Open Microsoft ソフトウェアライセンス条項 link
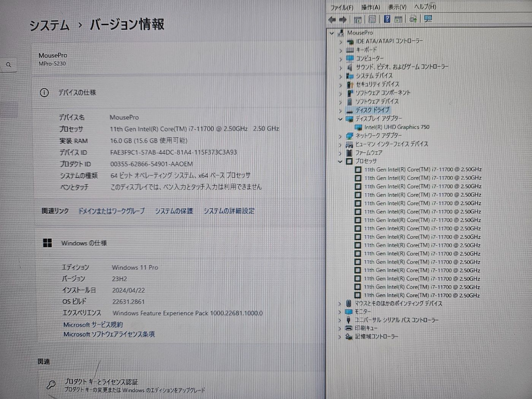 pos(109,334)
